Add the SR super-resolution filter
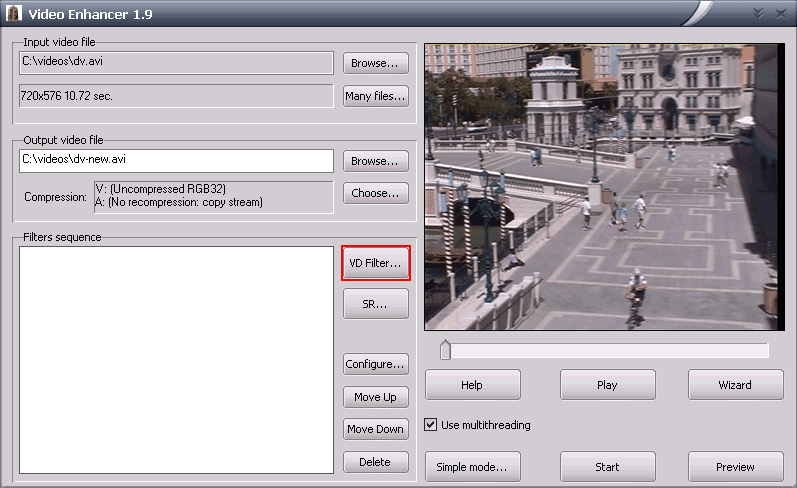The image size is (797, 488). click(x=375, y=304)
